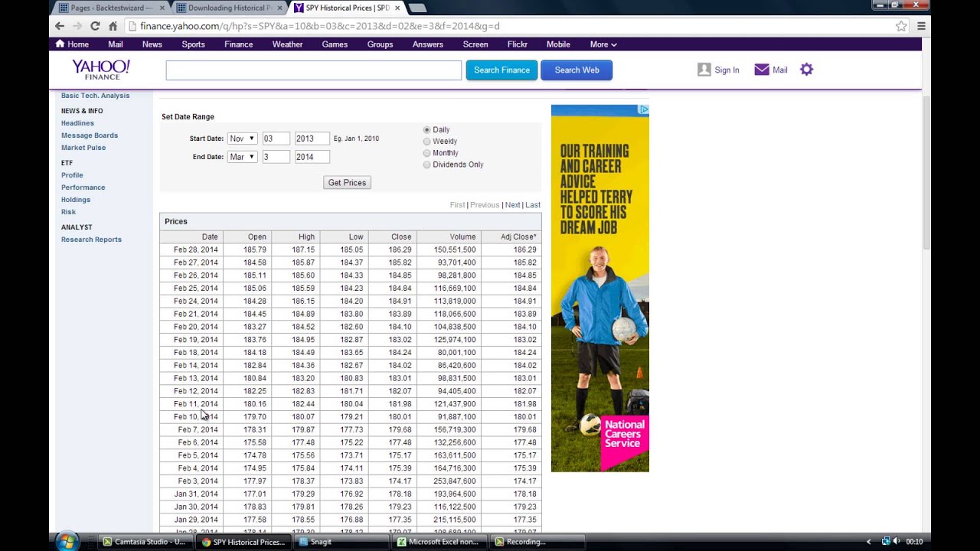Switch to Snagit in the taskbar
The width and height of the screenshot is (980, 551).
click(x=340, y=542)
